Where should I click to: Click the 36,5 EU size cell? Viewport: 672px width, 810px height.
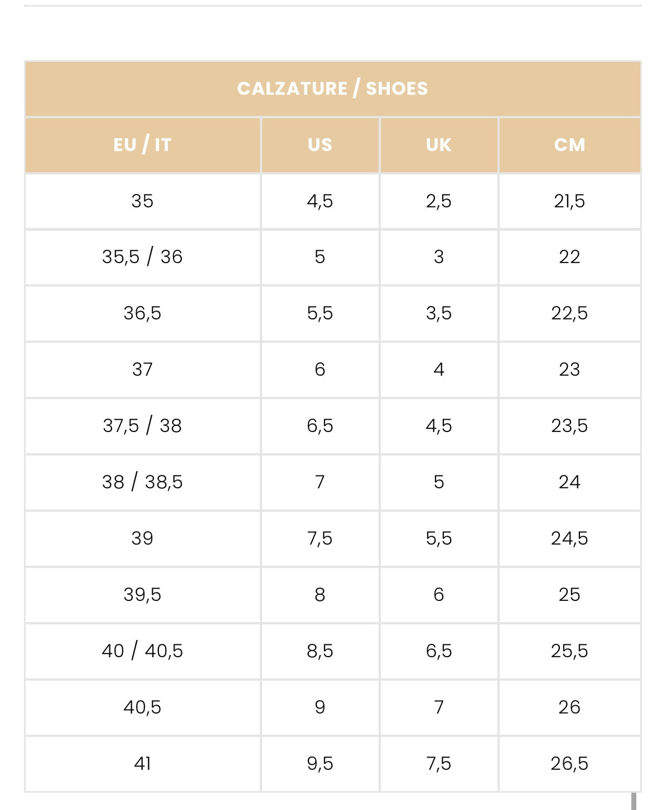point(142,313)
